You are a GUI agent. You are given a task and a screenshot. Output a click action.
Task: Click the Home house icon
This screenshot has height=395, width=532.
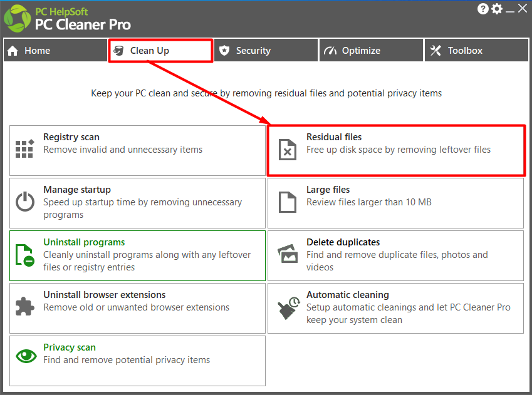pyautogui.click(x=13, y=51)
